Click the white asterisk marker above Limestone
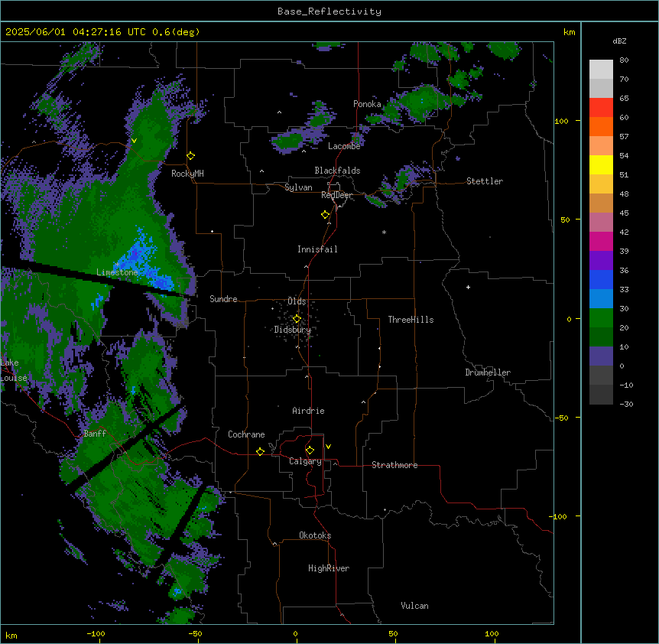The height and width of the screenshot is (644, 659). pyautogui.click(x=117, y=265)
